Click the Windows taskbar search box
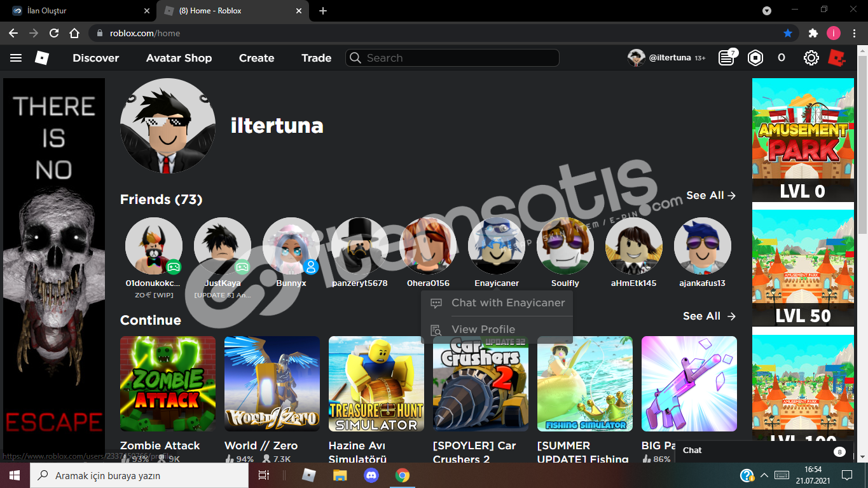 point(139,475)
